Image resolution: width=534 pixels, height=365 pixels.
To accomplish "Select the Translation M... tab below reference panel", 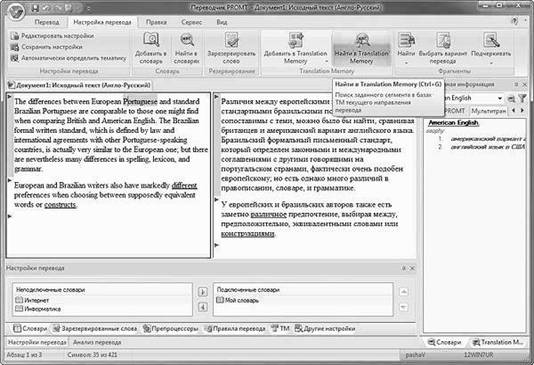I will (x=498, y=342).
